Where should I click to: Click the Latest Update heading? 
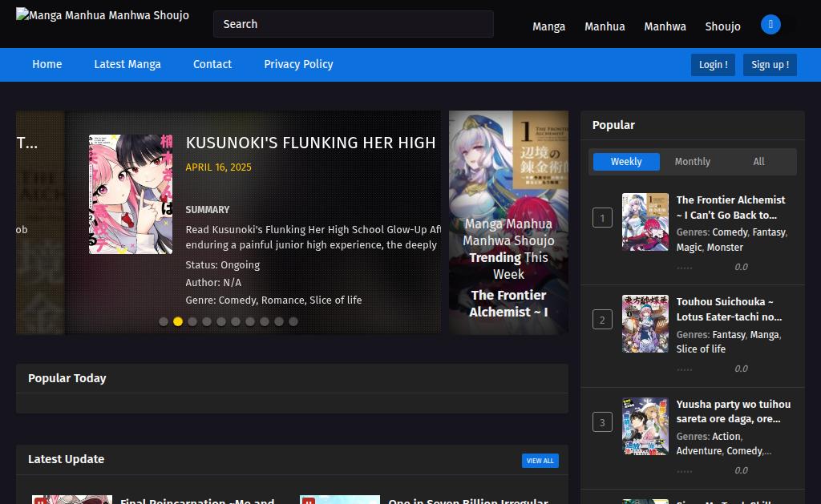click(66, 459)
